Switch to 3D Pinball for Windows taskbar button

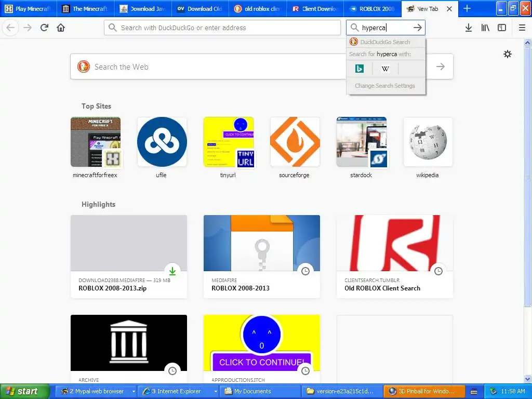[424, 391]
